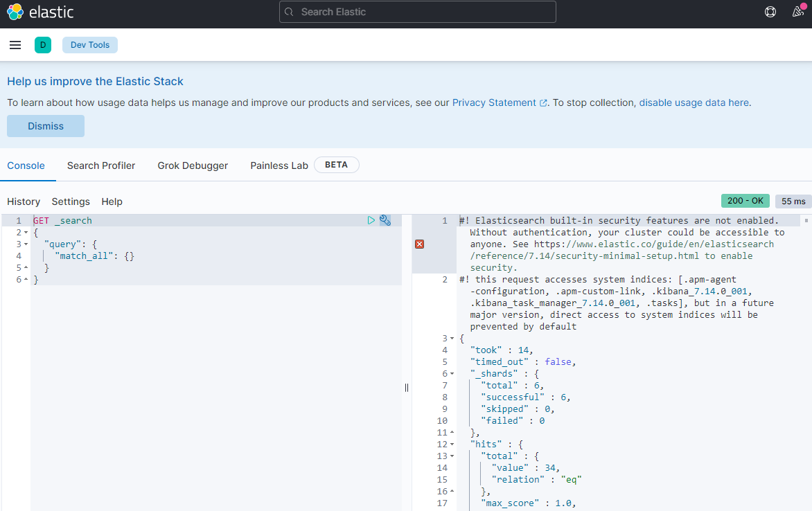Send request with the play icon
Image resolution: width=812 pixels, height=511 pixels.
[371, 220]
